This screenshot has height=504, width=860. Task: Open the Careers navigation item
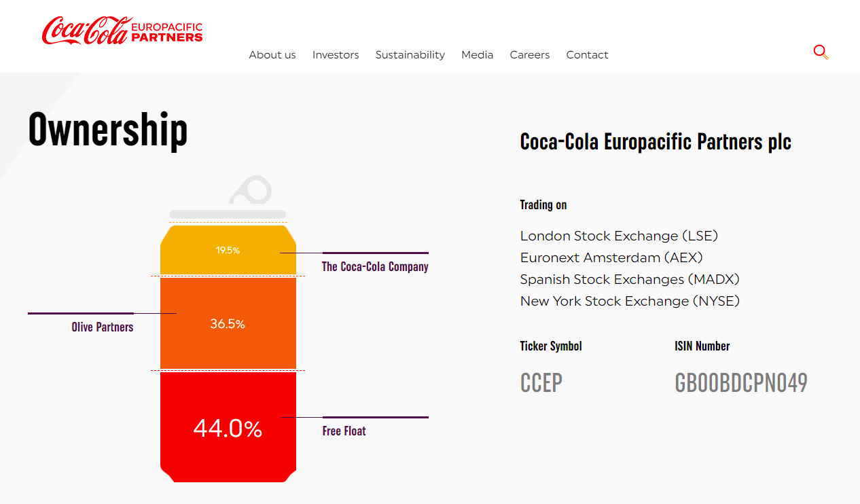click(530, 55)
